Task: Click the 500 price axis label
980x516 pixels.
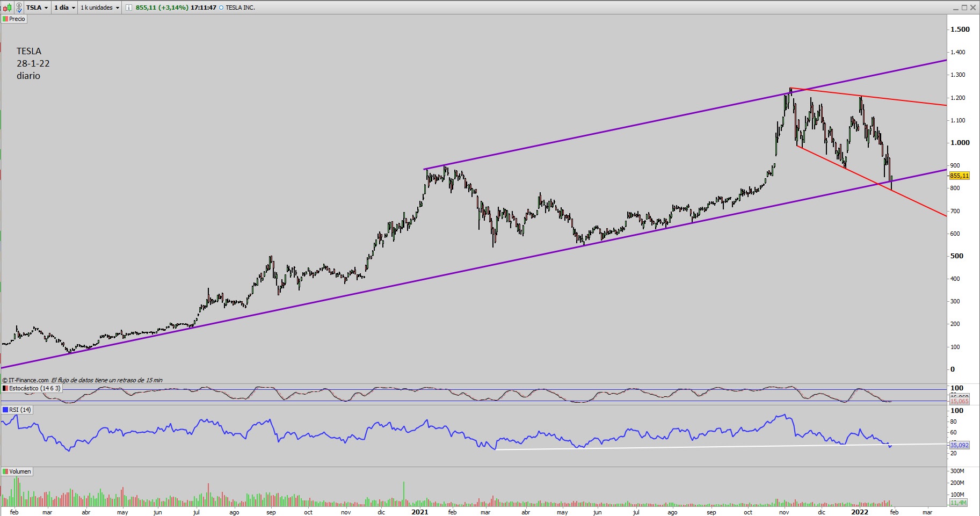Action: [x=957, y=256]
